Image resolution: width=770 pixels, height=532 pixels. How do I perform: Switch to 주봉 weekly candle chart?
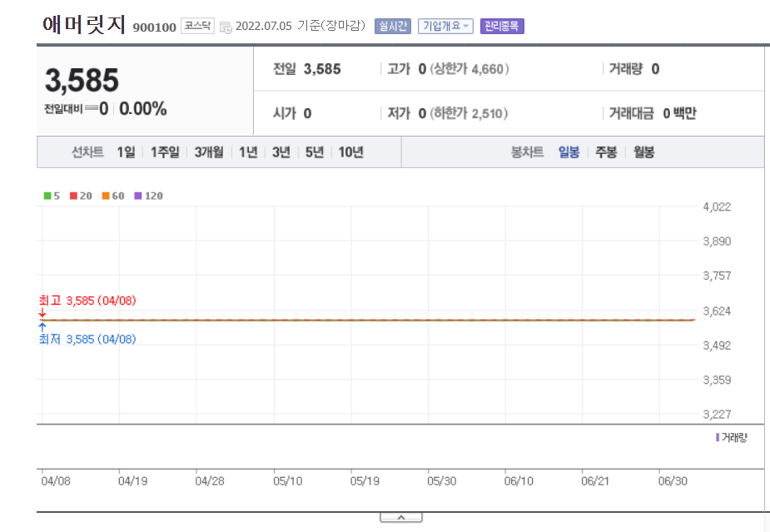click(x=606, y=152)
